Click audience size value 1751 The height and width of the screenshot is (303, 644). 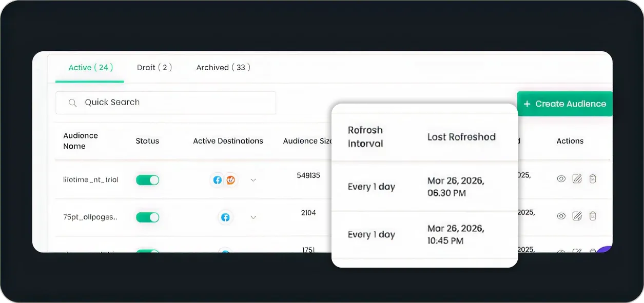(x=308, y=250)
